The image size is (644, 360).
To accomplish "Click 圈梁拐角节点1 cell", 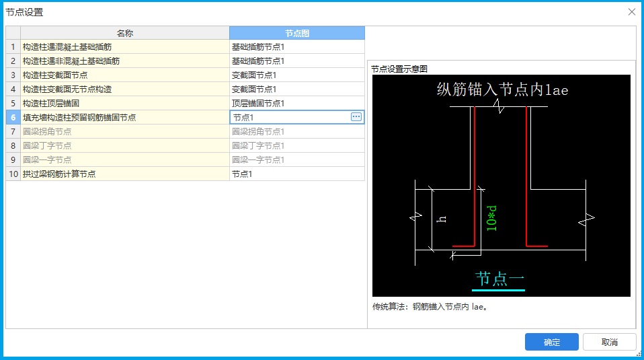I will [297, 131].
